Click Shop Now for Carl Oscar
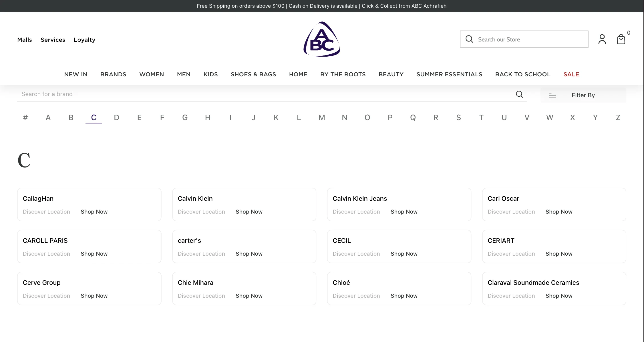 point(559,212)
